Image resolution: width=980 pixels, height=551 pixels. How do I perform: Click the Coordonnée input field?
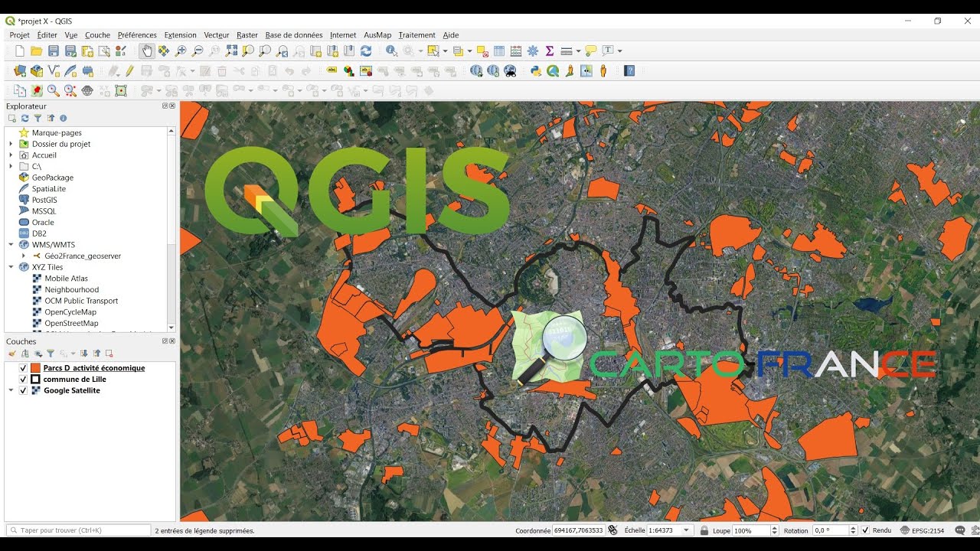click(578, 530)
